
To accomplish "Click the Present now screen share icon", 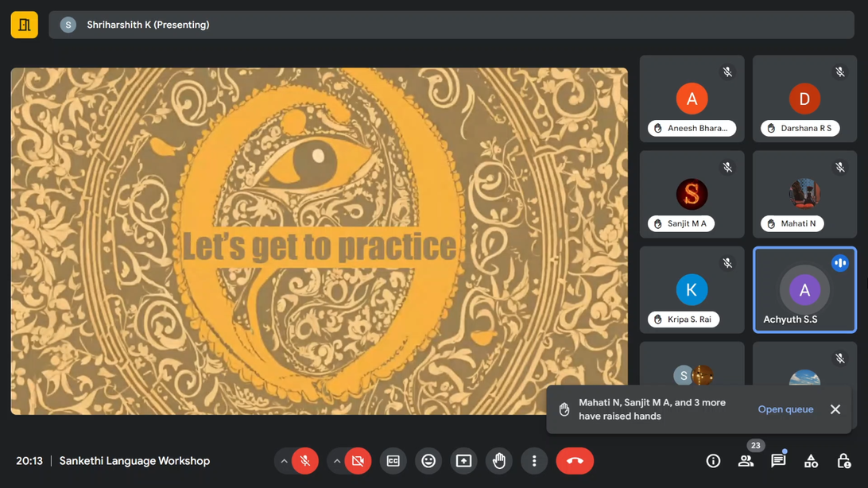I will pos(463,461).
